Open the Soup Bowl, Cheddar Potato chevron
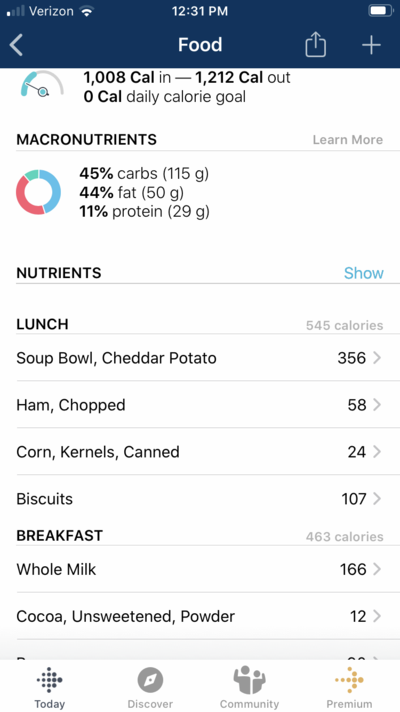 (377, 358)
